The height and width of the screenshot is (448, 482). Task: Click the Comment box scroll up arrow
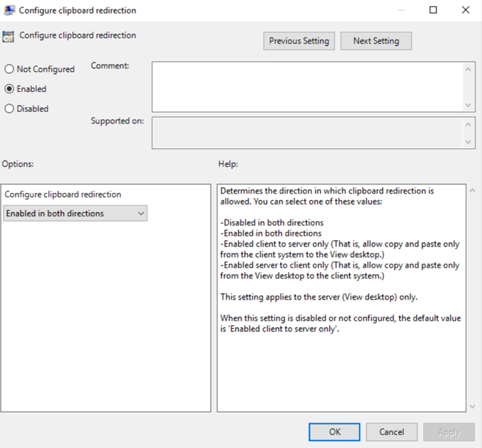point(469,69)
